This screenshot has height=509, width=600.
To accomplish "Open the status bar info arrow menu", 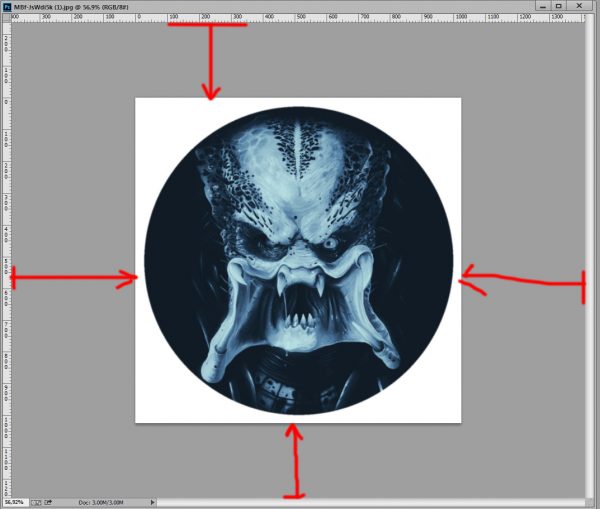I will pos(152,502).
